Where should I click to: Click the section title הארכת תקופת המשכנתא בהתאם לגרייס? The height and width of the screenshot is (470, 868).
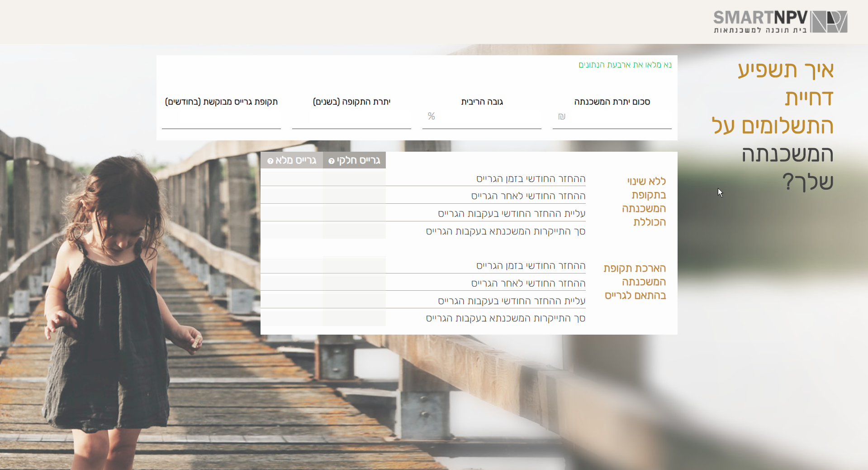pos(635,282)
